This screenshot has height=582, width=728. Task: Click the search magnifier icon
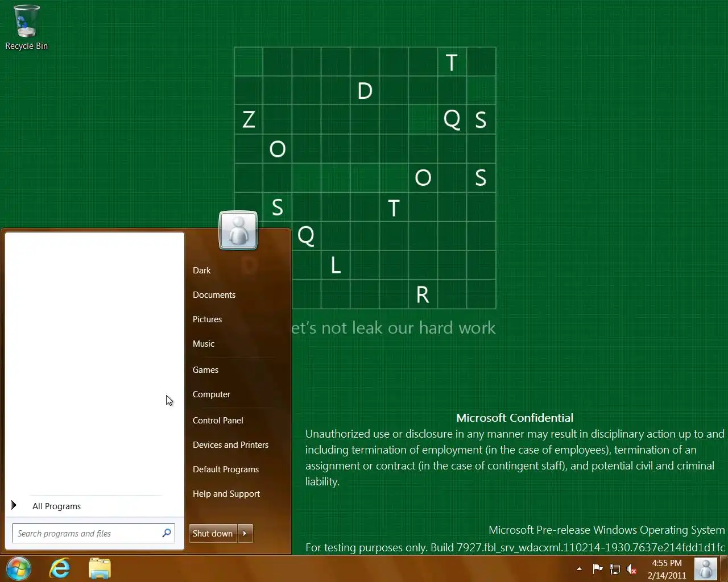point(166,533)
